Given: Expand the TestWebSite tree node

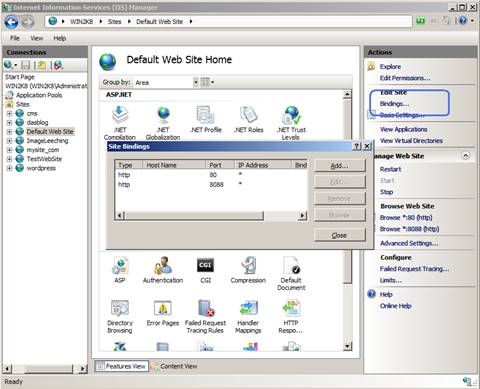Looking at the screenshot, I should pyautogui.click(x=9, y=159).
